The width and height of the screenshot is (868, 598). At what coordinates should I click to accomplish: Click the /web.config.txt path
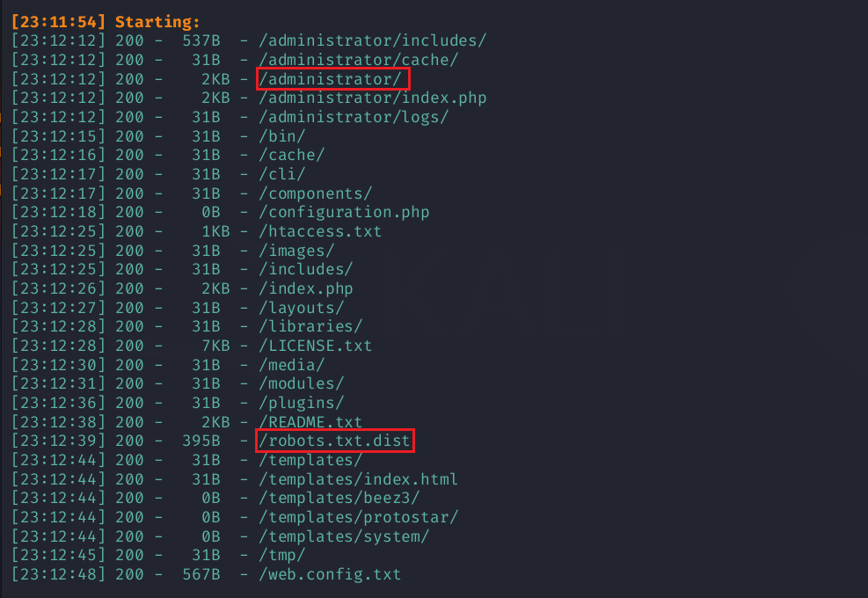[x=330, y=574]
